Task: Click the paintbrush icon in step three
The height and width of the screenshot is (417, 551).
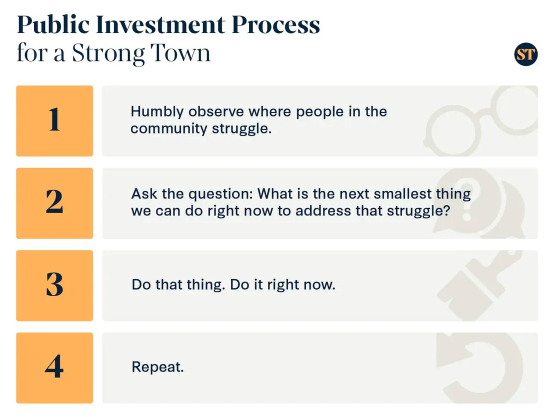Action: pos(480,285)
